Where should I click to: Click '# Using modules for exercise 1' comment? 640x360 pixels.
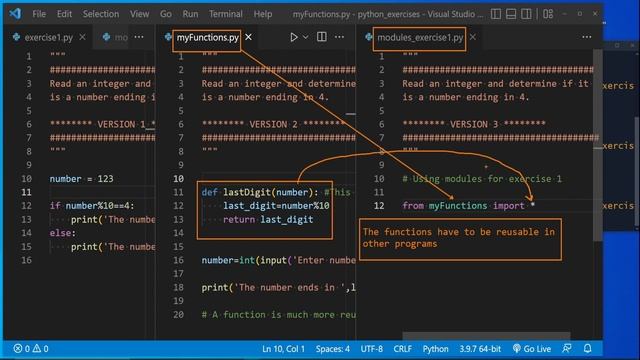click(x=482, y=179)
